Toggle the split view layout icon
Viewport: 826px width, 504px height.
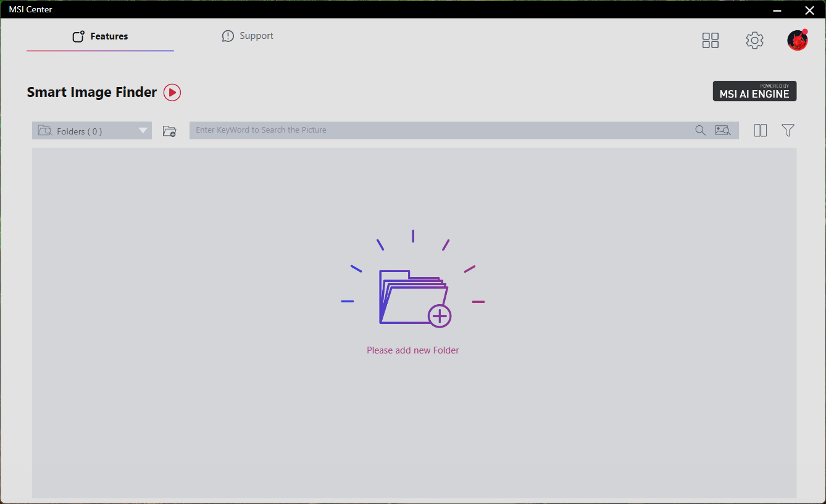(x=760, y=130)
